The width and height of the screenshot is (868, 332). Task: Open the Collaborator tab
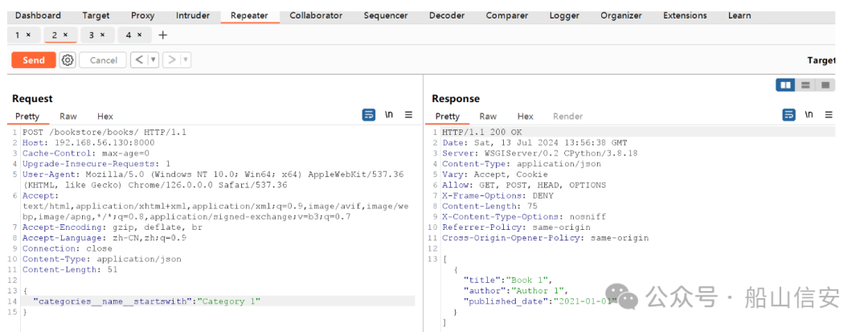pos(316,15)
